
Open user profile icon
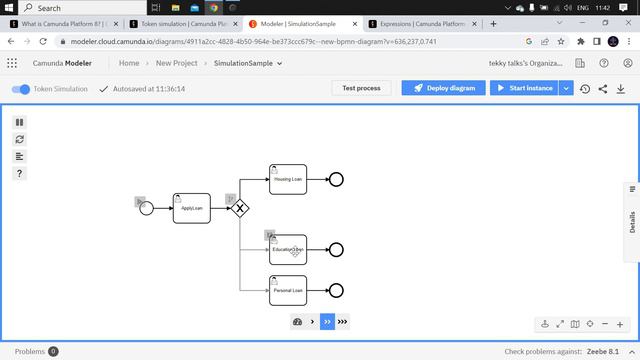point(628,63)
